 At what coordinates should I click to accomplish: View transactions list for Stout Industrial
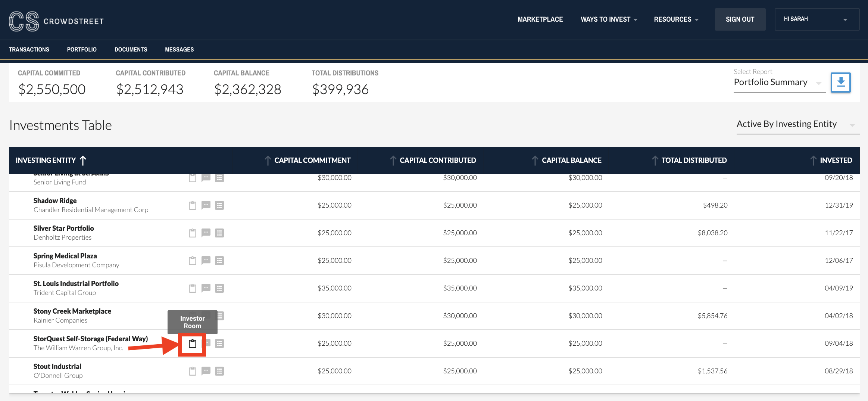click(x=219, y=371)
